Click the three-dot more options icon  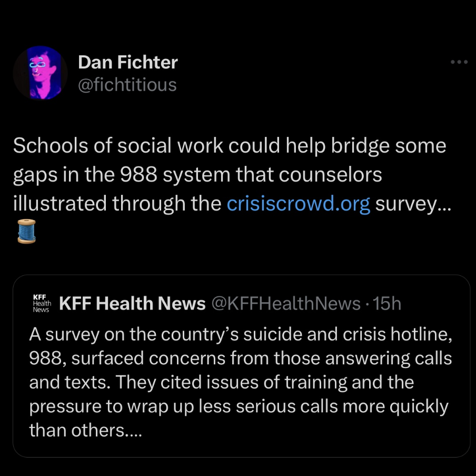[459, 62]
